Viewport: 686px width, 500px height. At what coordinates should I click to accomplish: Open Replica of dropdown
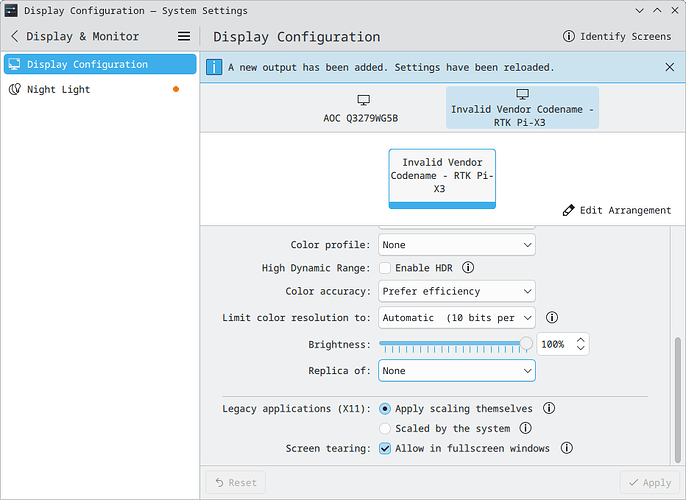[456, 371]
